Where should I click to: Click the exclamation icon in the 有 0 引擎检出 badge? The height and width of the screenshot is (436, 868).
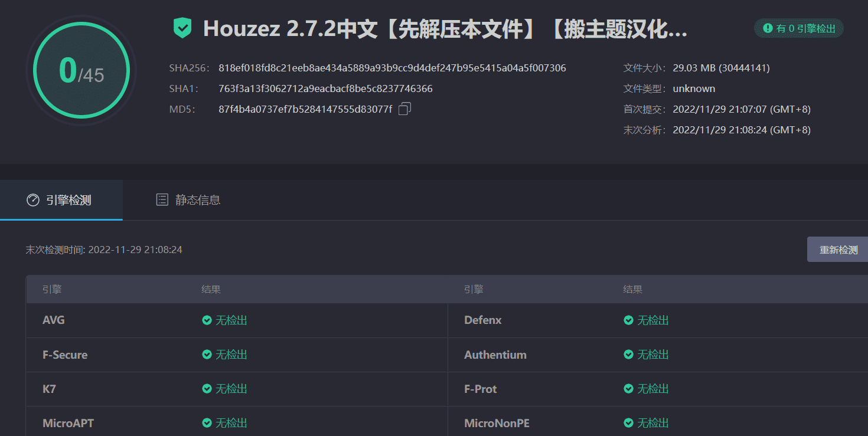pyautogui.click(x=768, y=28)
